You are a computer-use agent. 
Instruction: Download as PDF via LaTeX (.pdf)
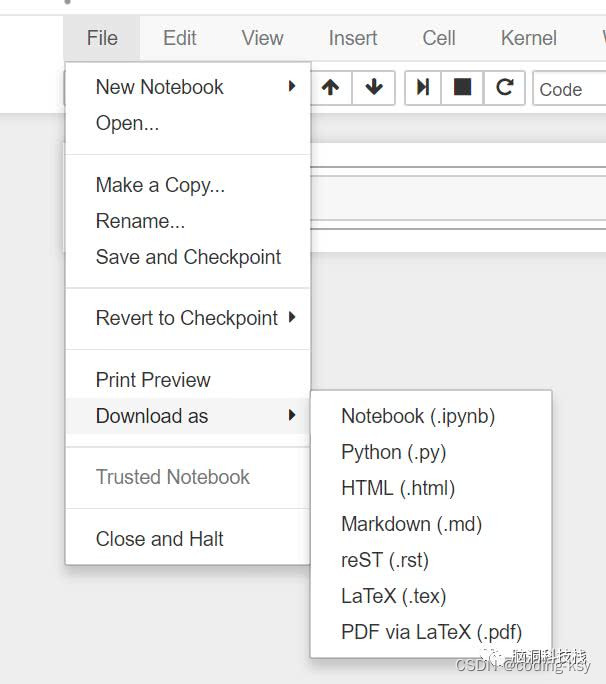(431, 632)
